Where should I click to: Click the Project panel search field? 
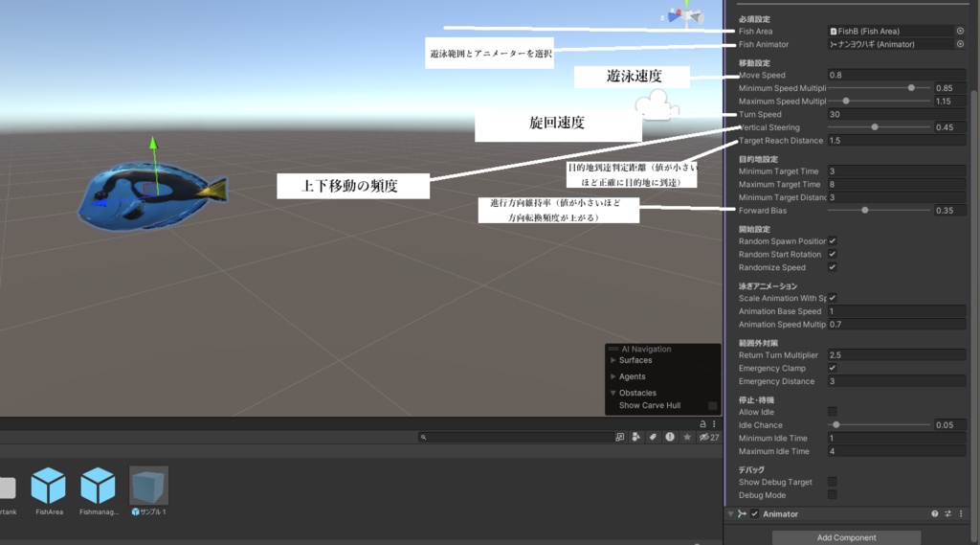tap(514, 438)
